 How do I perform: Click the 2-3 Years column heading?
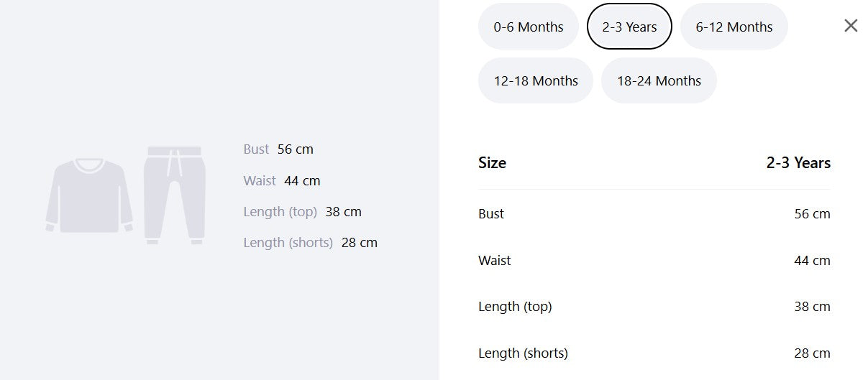point(798,162)
